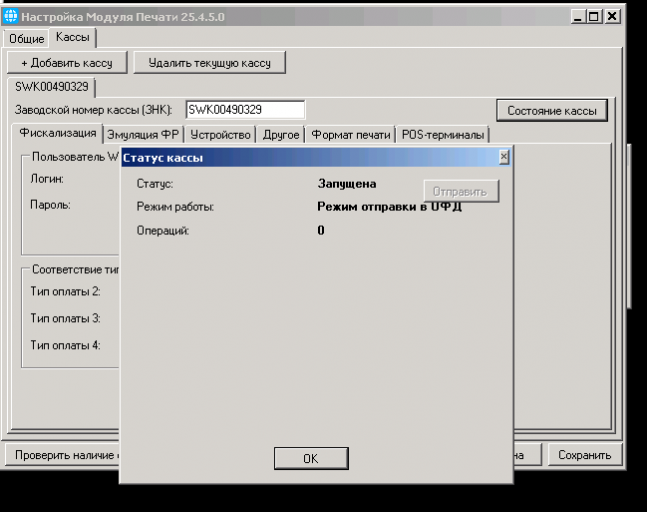Minimize the Настройка Модуля Печати window
Image resolution: width=647 pixels, height=512 pixels.
click(578, 17)
